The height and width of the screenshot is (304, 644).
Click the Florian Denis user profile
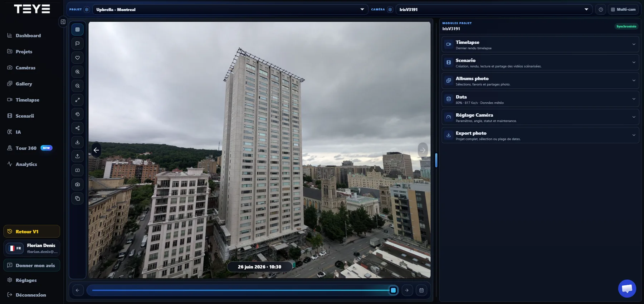coord(42,248)
